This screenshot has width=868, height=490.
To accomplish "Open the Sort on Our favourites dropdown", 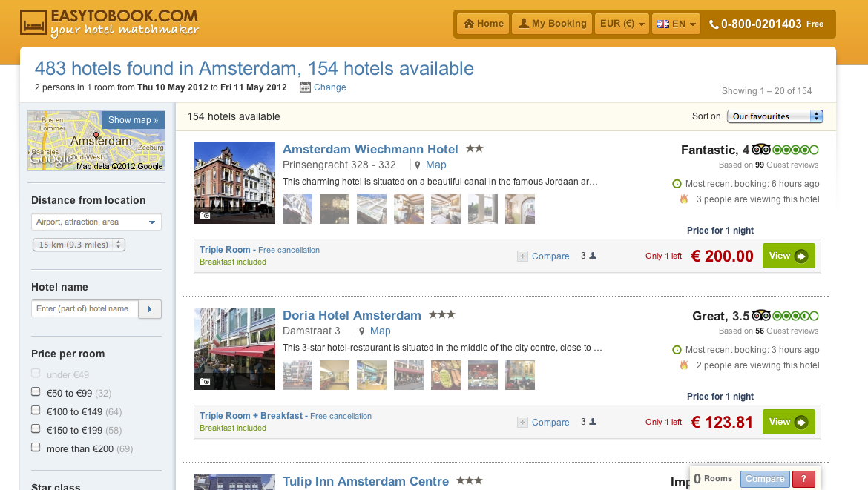I will pos(775,116).
